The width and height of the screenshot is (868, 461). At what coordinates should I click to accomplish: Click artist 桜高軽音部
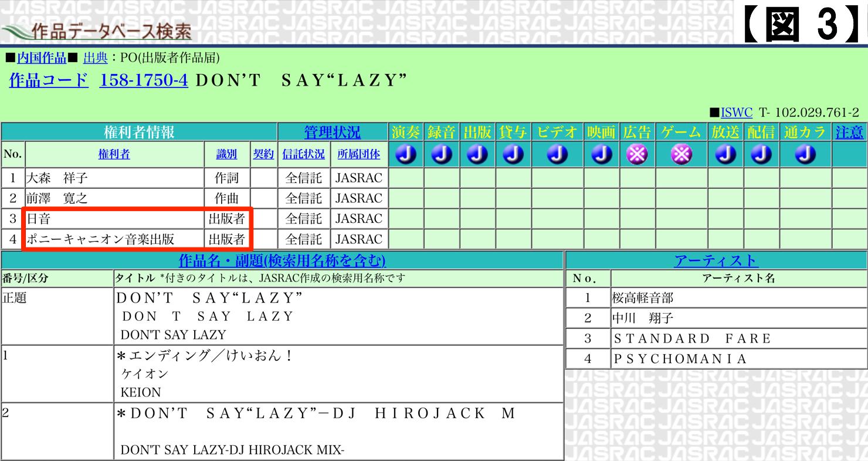[643, 298]
